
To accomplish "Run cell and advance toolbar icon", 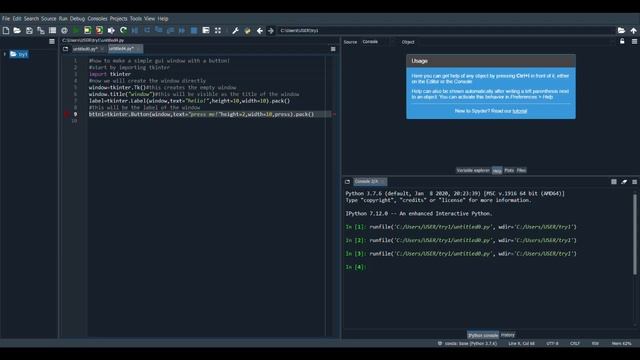I will pos(99,31).
